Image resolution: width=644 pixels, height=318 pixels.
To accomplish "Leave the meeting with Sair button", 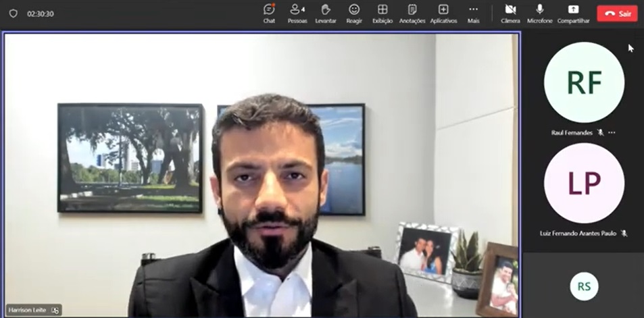I will click(617, 14).
